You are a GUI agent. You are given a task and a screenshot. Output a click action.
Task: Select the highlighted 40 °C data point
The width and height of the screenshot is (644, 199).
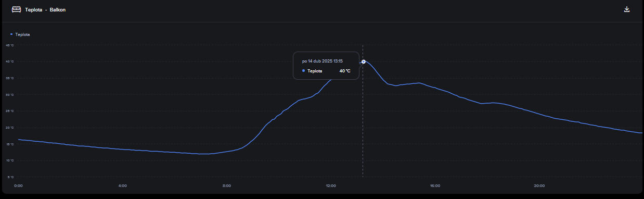point(363,61)
